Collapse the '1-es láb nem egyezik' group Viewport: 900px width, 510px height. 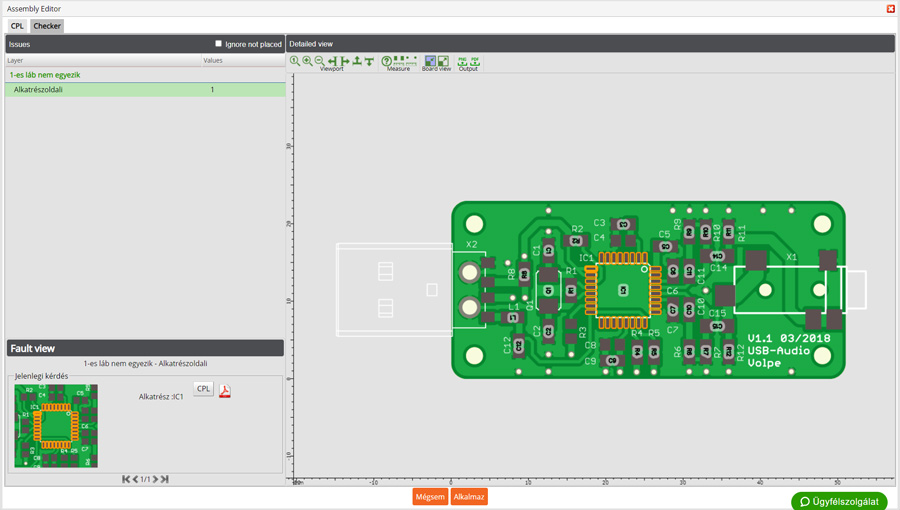[45, 75]
